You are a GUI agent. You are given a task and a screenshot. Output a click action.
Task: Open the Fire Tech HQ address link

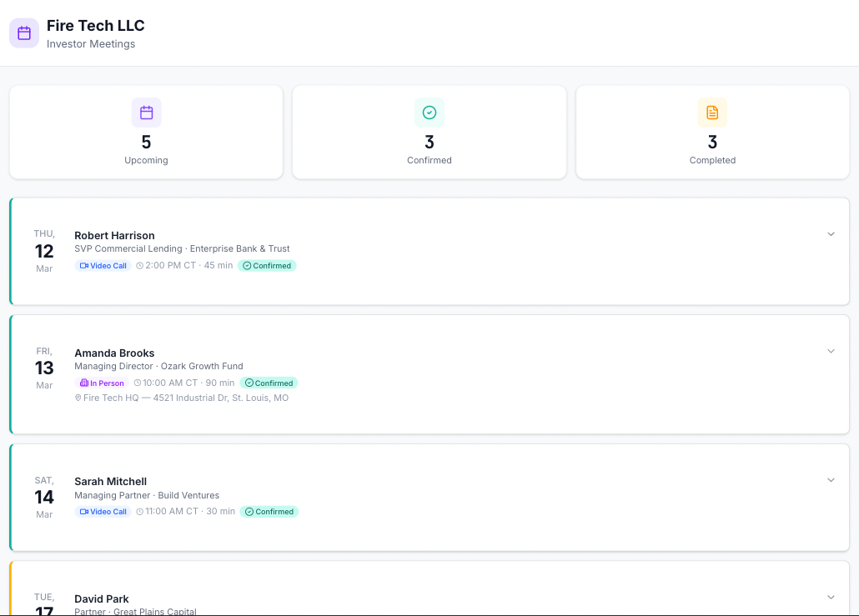[x=185, y=398]
